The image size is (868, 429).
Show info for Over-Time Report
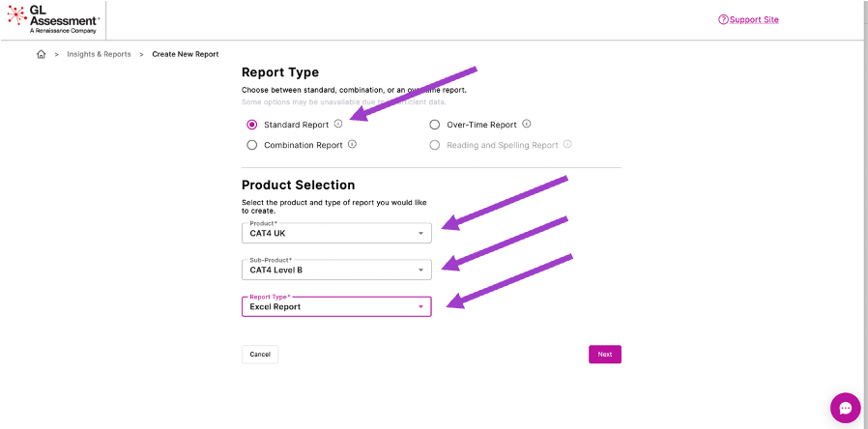[527, 124]
